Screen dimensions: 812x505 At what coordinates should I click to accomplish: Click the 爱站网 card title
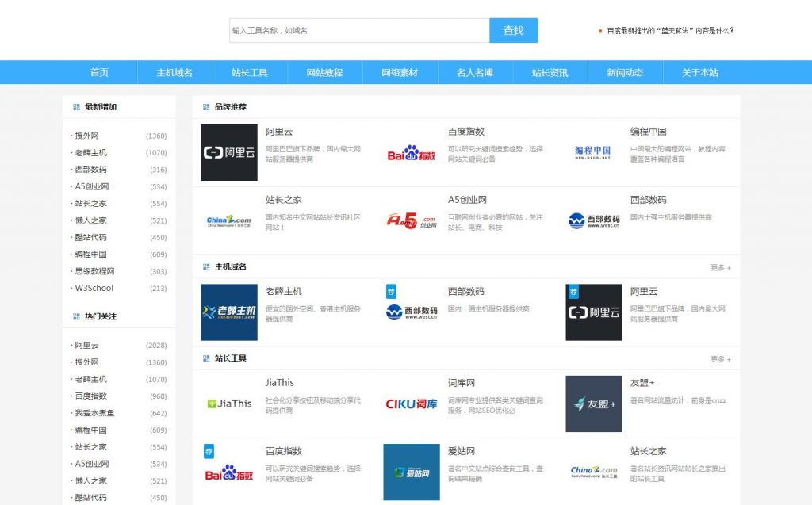[x=462, y=451]
